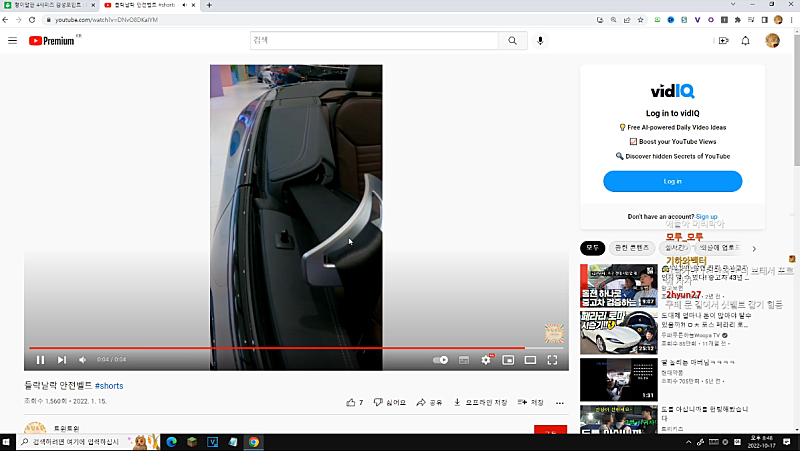Click the magnifier search button
Image resolution: width=800 pixels, height=451 pixels.
point(512,41)
